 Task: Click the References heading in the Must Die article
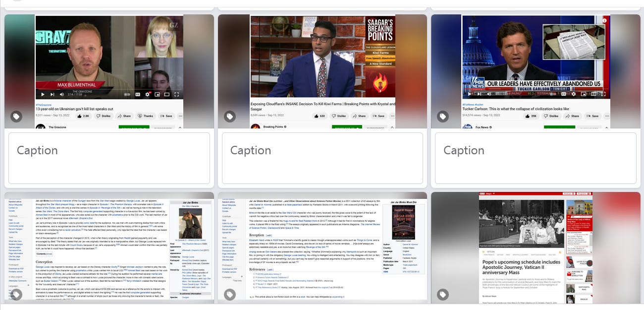(x=258, y=269)
